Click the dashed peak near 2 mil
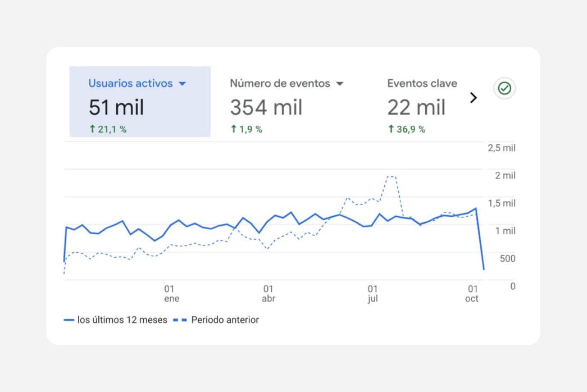Screen dimensions: 587x392 tap(391, 177)
